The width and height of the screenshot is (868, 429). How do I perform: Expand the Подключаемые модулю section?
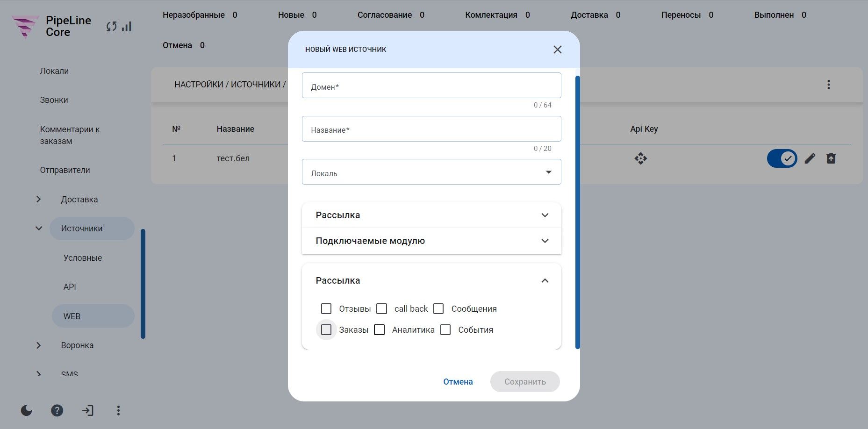431,241
